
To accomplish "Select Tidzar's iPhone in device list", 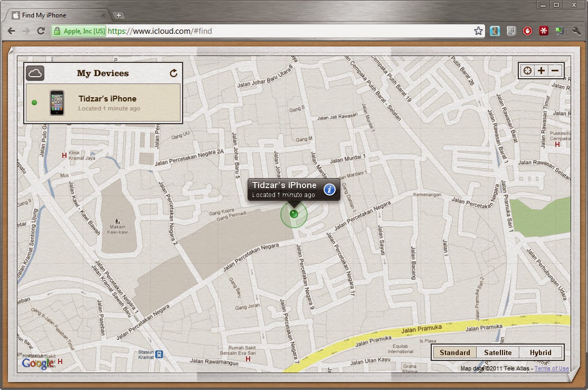I will pyautogui.click(x=103, y=103).
